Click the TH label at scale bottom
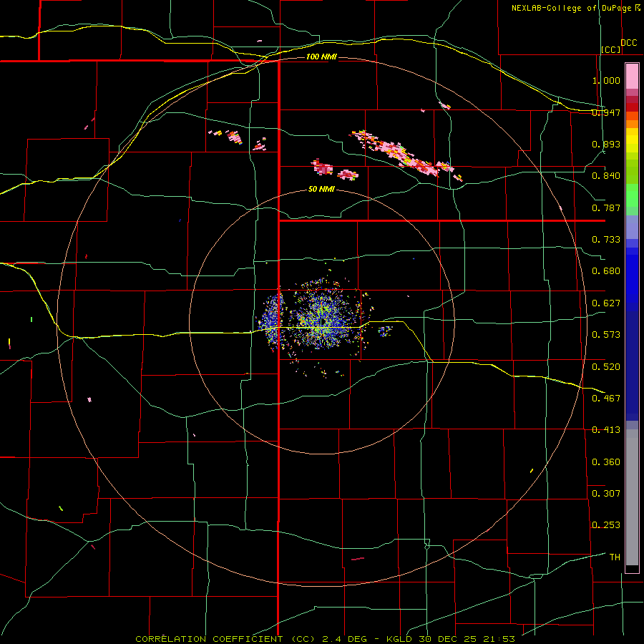The image size is (644, 644). click(x=615, y=557)
